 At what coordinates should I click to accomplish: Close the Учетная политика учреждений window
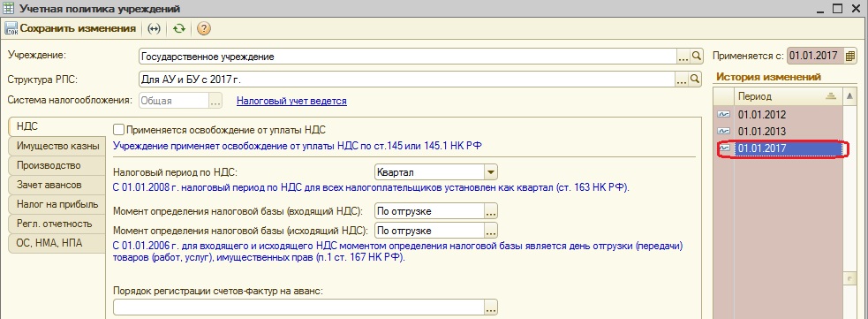tap(856, 8)
